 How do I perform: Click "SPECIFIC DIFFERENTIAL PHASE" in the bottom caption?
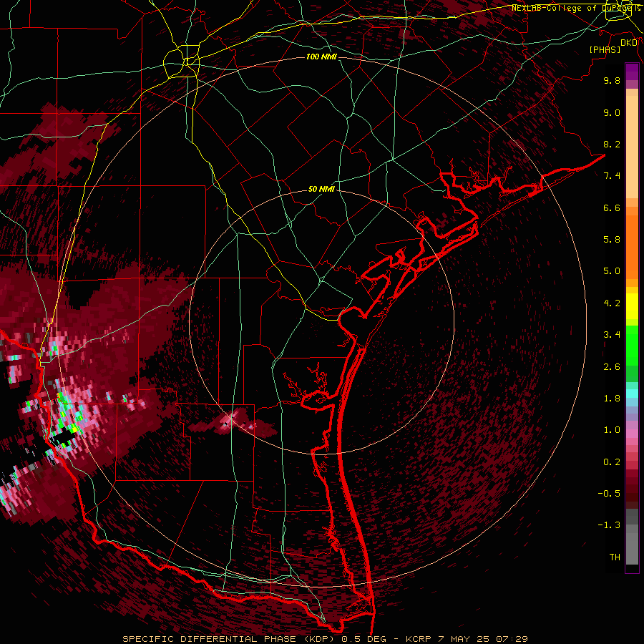pyautogui.click(x=209, y=639)
